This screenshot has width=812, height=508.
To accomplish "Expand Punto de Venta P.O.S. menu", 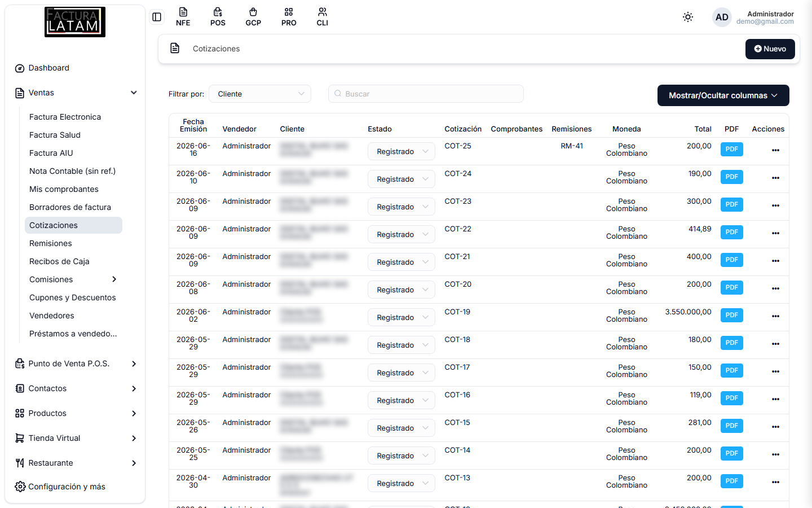I will tap(76, 364).
